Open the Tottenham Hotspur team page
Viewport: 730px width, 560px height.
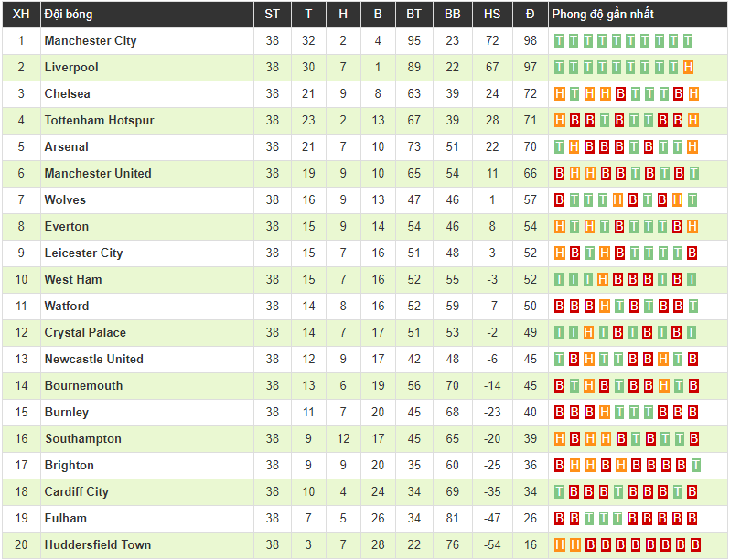(99, 121)
